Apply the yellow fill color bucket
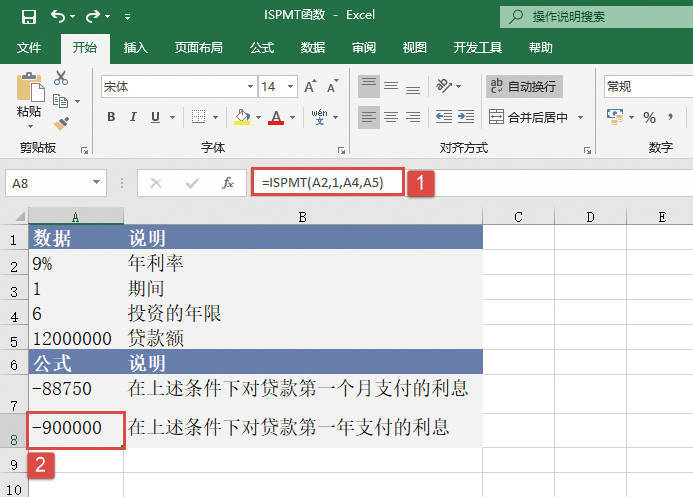 click(x=242, y=117)
